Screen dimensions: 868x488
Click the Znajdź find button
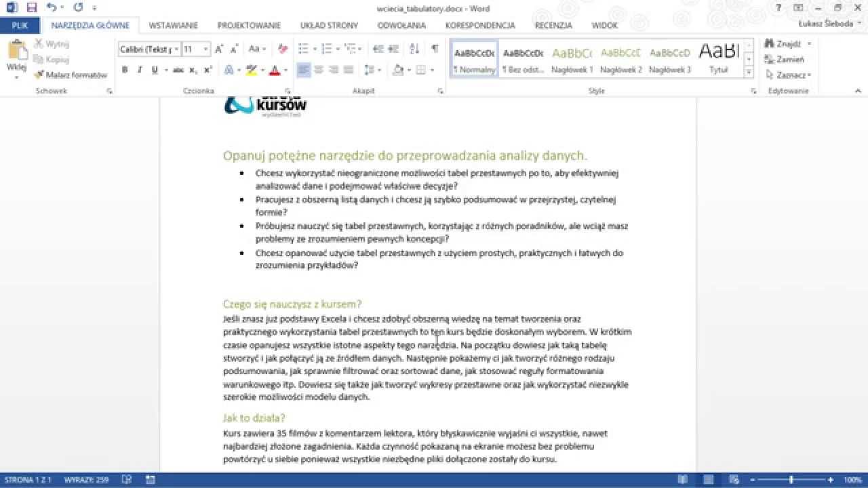783,44
